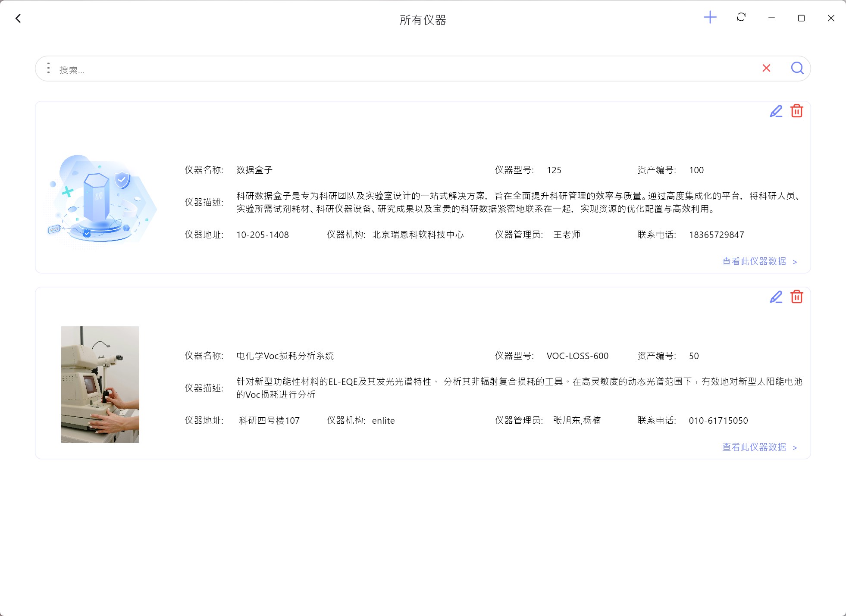Screen dimensions: 846x616
Task: Maximize the application window
Action: 801,18
